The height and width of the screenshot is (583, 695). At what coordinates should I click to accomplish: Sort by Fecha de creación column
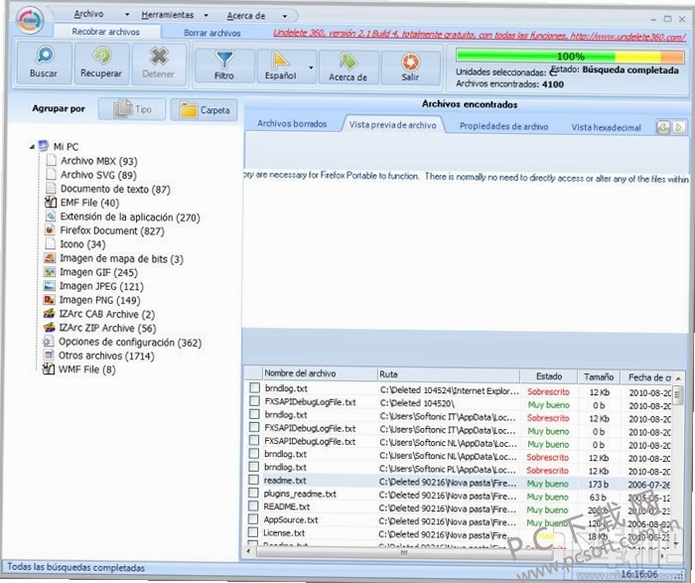647,378
